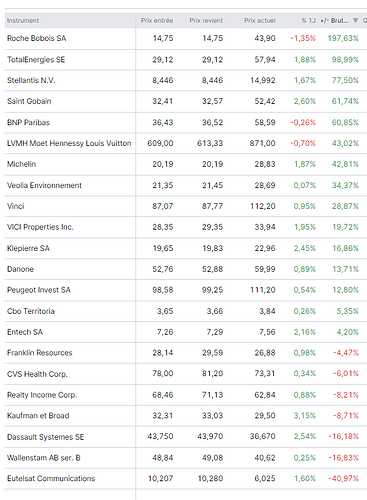Click the Prix actuel column header
Viewport: 367px width, 500px height.
(x=260, y=21)
